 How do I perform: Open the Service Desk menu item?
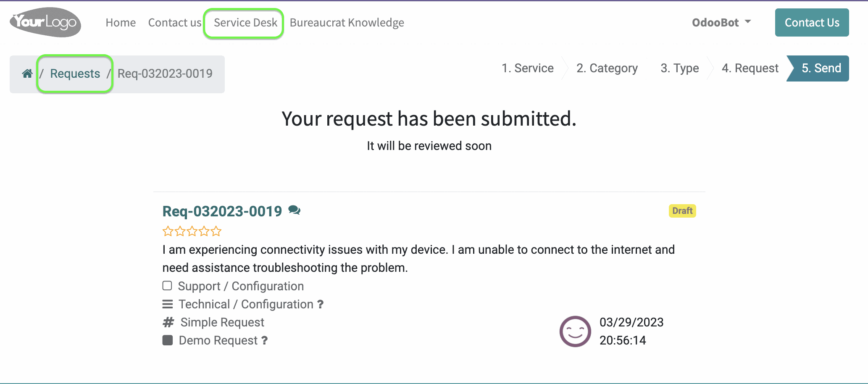click(x=245, y=23)
